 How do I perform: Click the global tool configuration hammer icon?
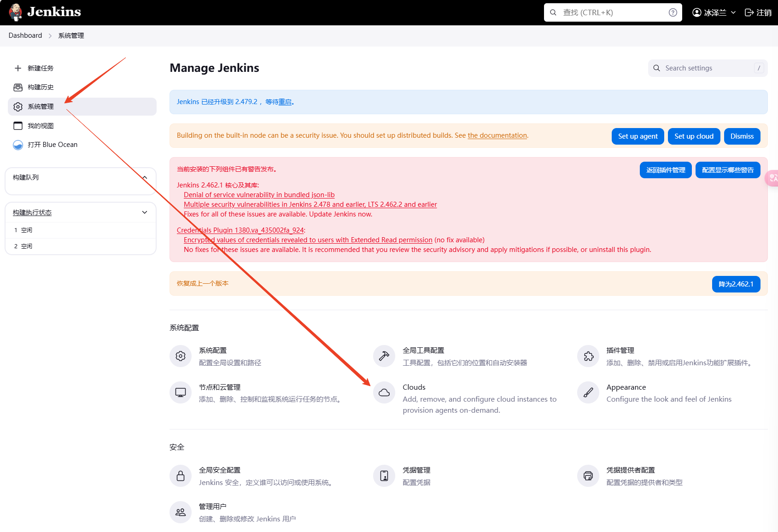(x=384, y=356)
